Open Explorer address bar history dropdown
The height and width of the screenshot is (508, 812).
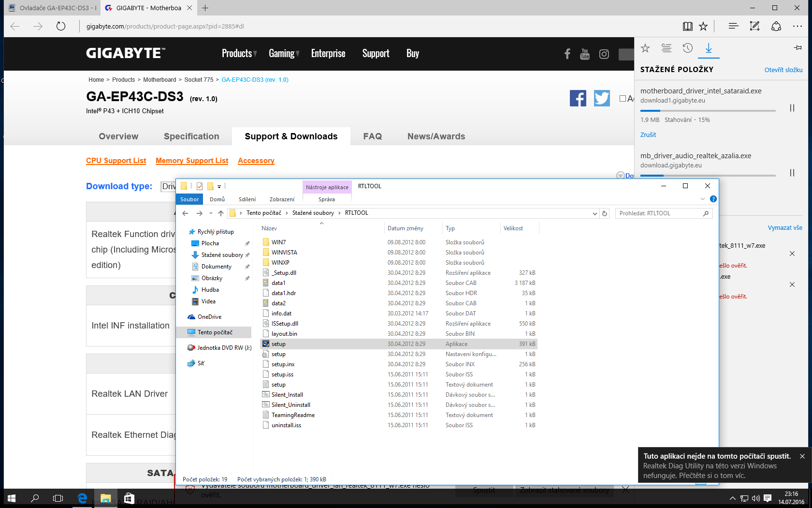[595, 213]
